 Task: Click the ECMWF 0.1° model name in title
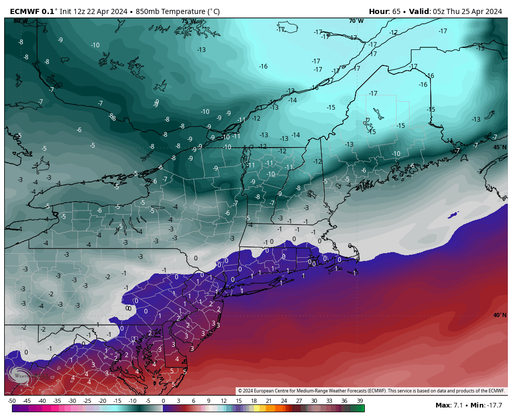(x=32, y=11)
